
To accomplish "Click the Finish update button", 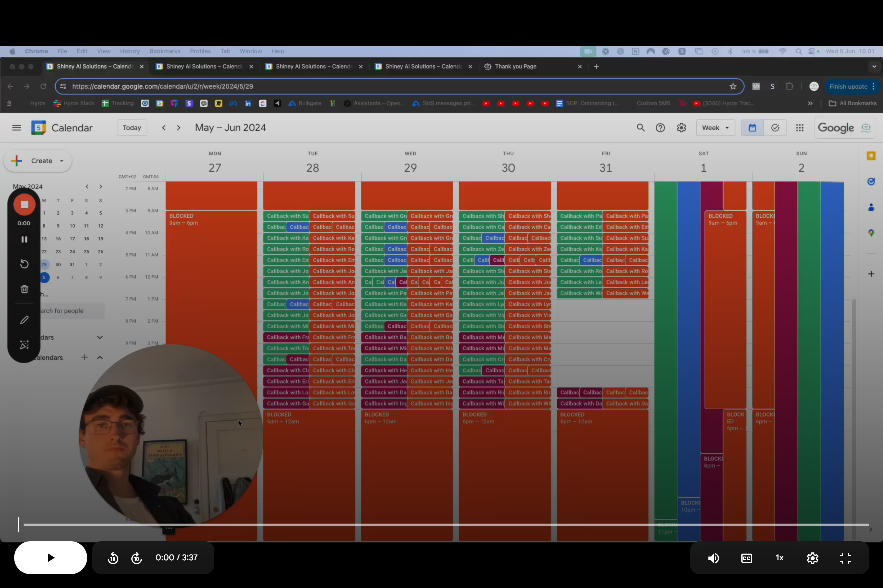I will click(848, 86).
